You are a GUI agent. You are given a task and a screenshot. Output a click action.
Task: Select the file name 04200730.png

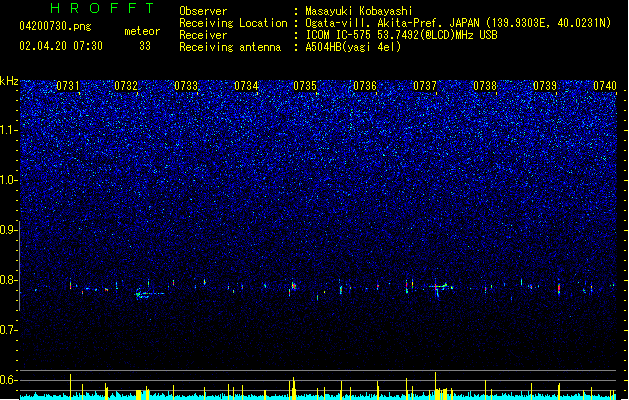(55, 26)
